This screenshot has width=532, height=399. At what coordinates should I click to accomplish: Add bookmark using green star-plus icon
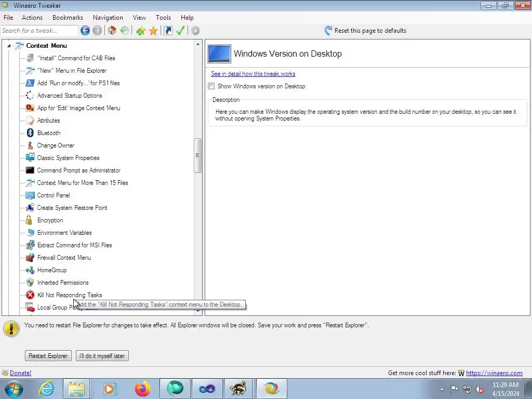(140, 31)
